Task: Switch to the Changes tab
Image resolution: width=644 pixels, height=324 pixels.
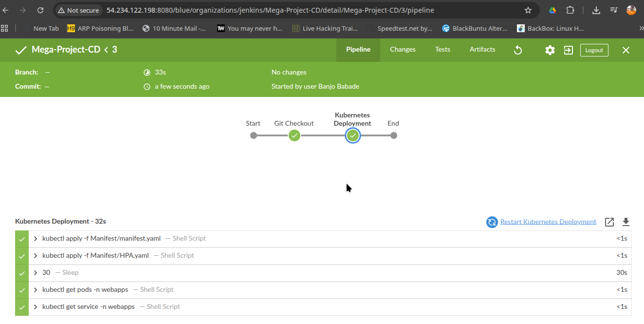Action: pos(403,50)
